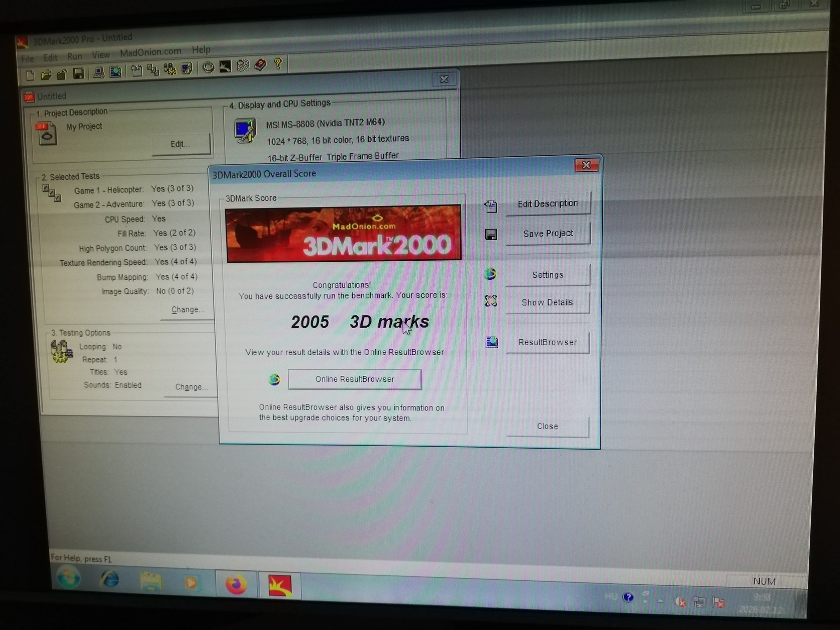Click the monitor-with-magnifier toolbar icon

pos(116,72)
